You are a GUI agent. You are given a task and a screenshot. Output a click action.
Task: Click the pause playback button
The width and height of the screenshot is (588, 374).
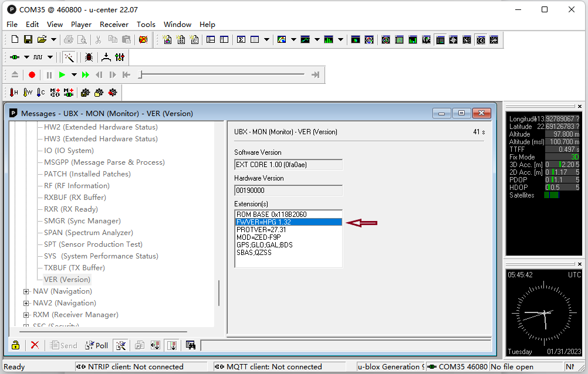tap(49, 75)
